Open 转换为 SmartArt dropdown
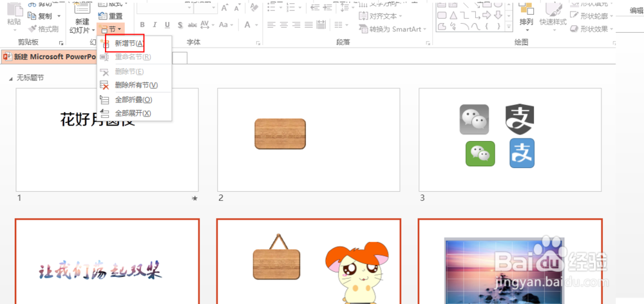 tap(393, 29)
